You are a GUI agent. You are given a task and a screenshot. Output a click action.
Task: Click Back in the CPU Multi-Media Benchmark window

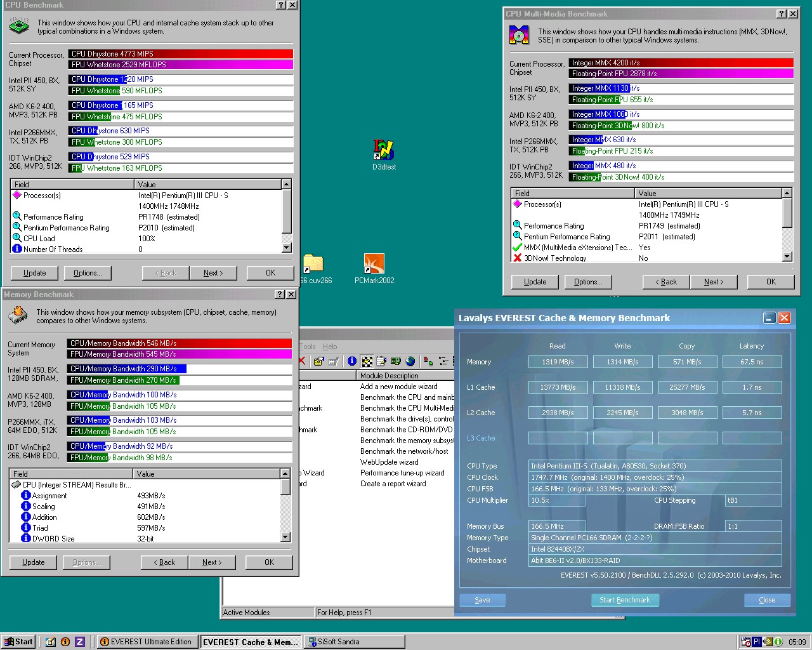point(666,282)
